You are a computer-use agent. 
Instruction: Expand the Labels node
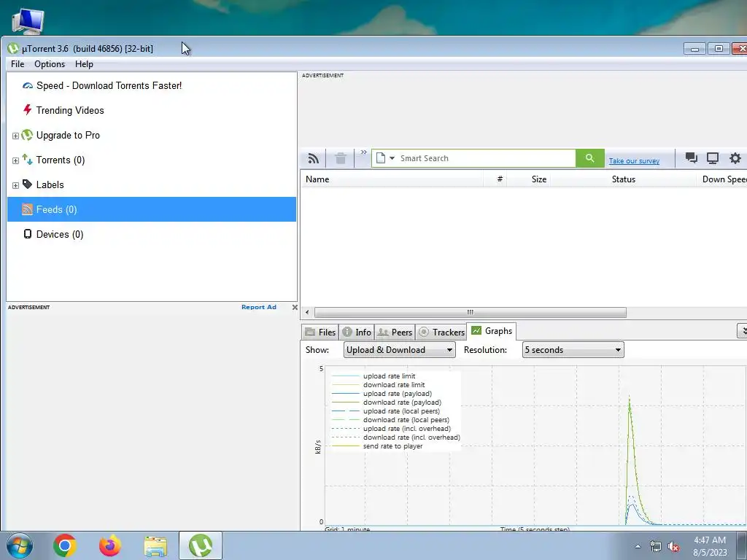pos(15,185)
